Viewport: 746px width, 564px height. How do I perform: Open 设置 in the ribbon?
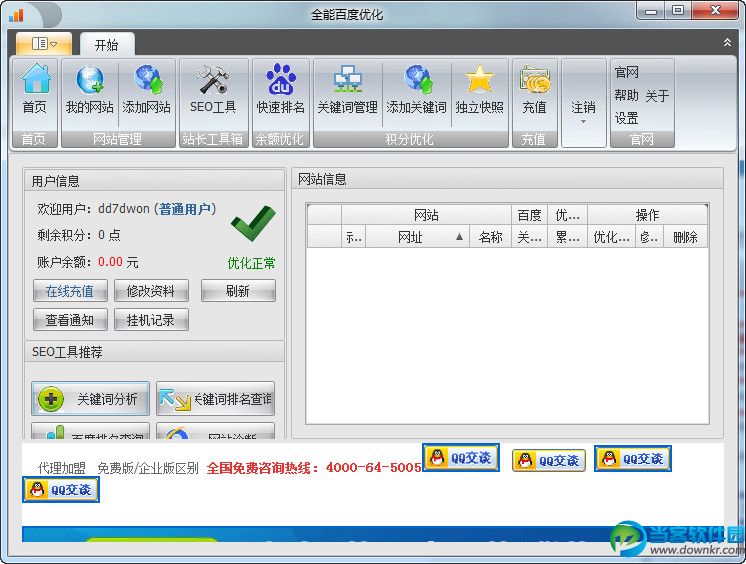[626, 118]
